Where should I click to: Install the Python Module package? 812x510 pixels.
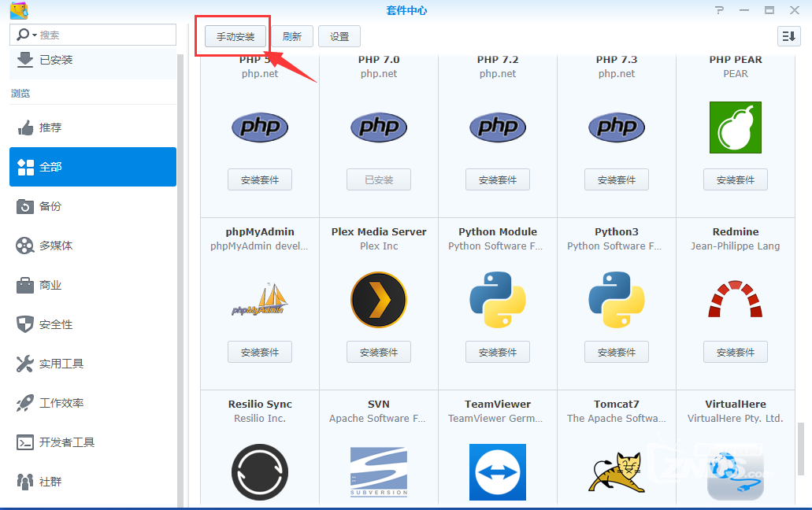[498, 352]
